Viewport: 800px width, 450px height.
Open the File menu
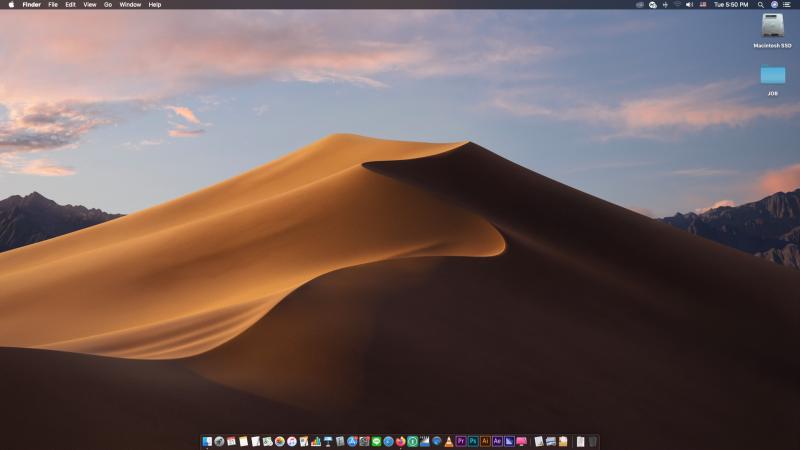click(53, 5)
